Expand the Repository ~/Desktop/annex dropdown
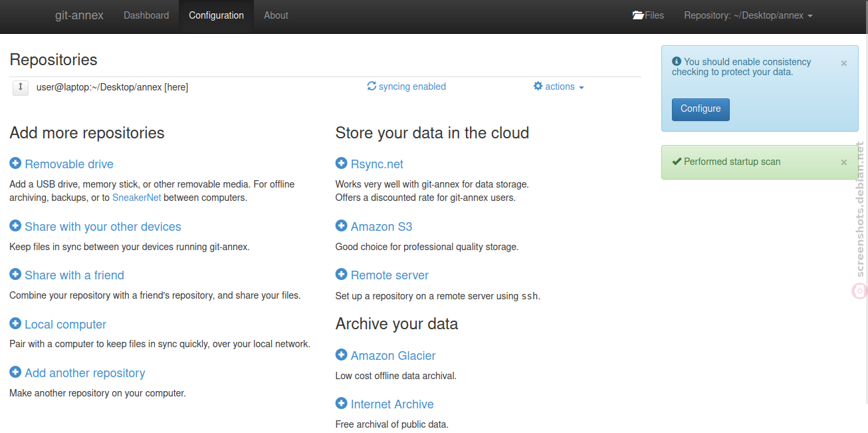The image size is (868, 433). [748, 15]
